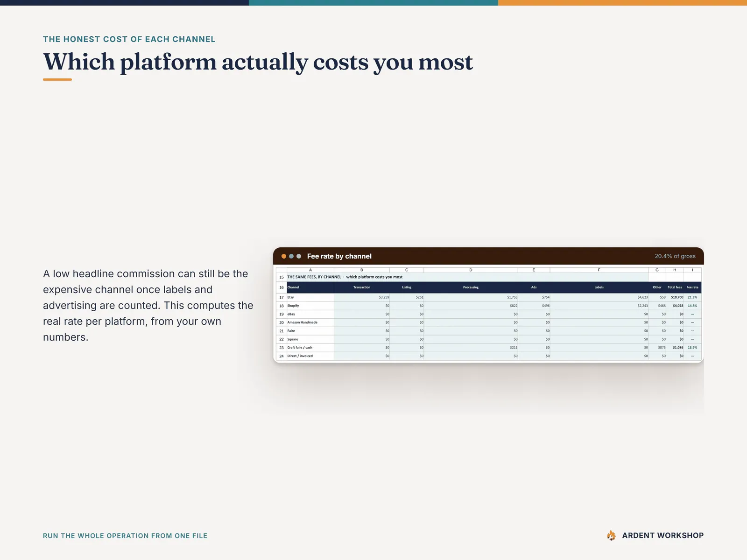The height and width of the screenshot is (560, 747).
Task: Click the Other header cell
Action: [657, 287]
